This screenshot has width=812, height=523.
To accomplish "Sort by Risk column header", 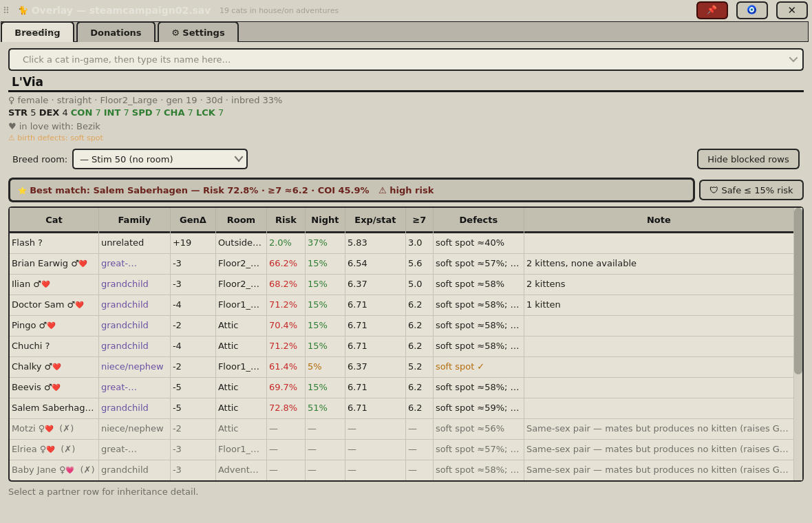I will click(286, 220).
